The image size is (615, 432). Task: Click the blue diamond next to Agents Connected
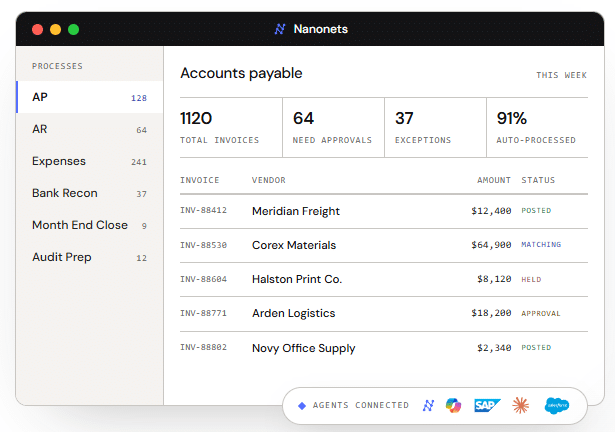pos(302,406)
